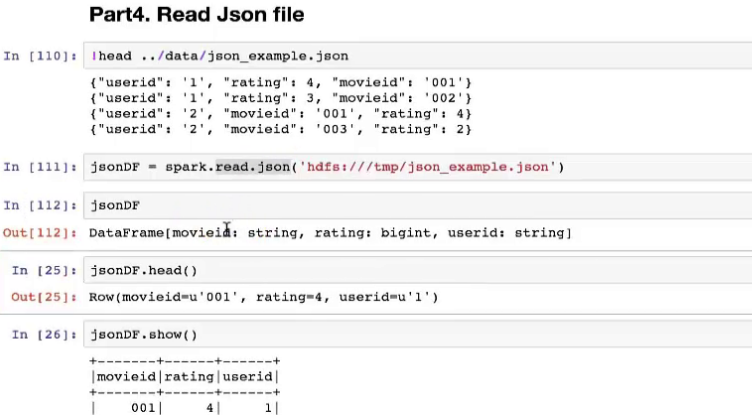Click the output line with movieid '002'
The height and width of the screenshot is (415, 752).
point(281,98)
